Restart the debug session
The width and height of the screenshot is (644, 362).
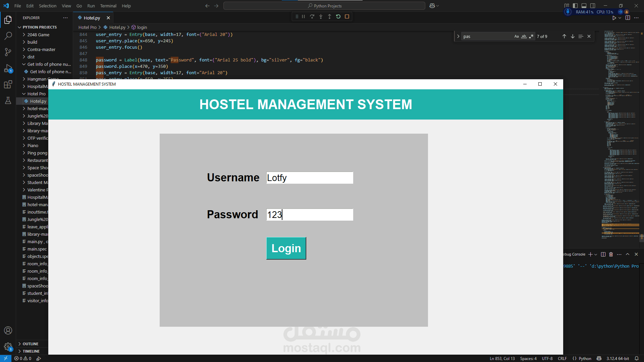tap(338, 16)
